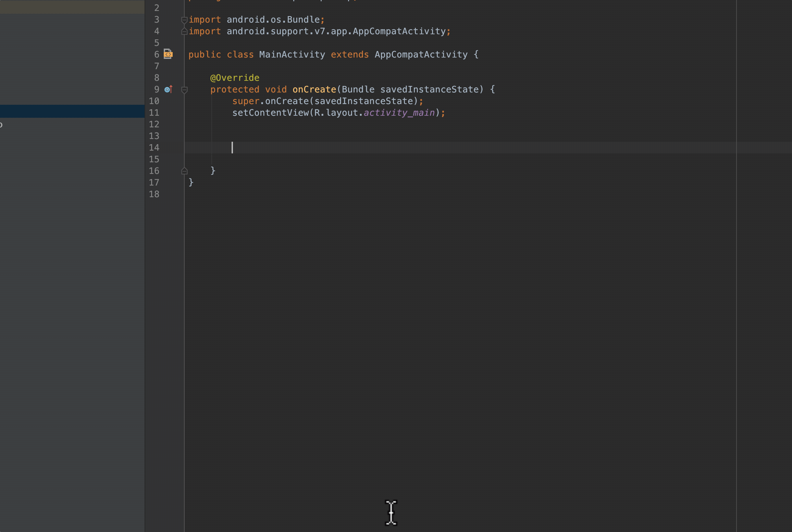The height and width of the screenshot is (532, 792).
Task: Click the selected dark blue sidebar row
Action: click(72, 111)
